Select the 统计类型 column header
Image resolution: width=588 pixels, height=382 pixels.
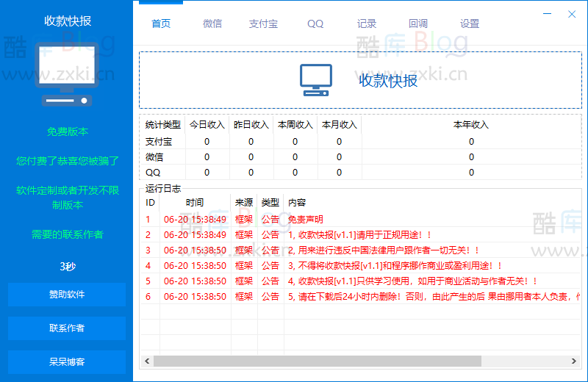[x=162, y=125]
